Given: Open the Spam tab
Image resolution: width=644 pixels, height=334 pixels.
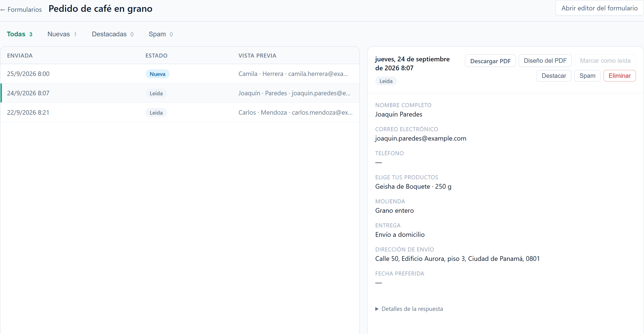Looking at the screenshot, I should click(x=161, y=34).
